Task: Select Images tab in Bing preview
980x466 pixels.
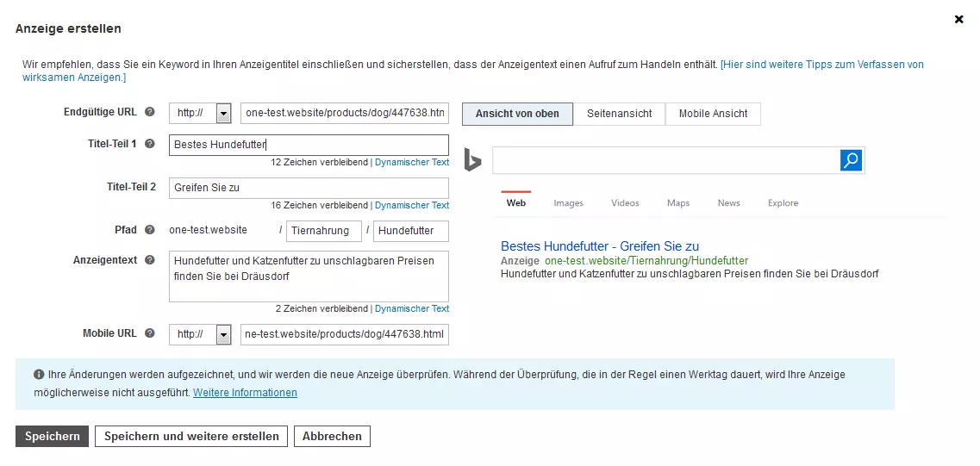Action: (x=568, y=203)
